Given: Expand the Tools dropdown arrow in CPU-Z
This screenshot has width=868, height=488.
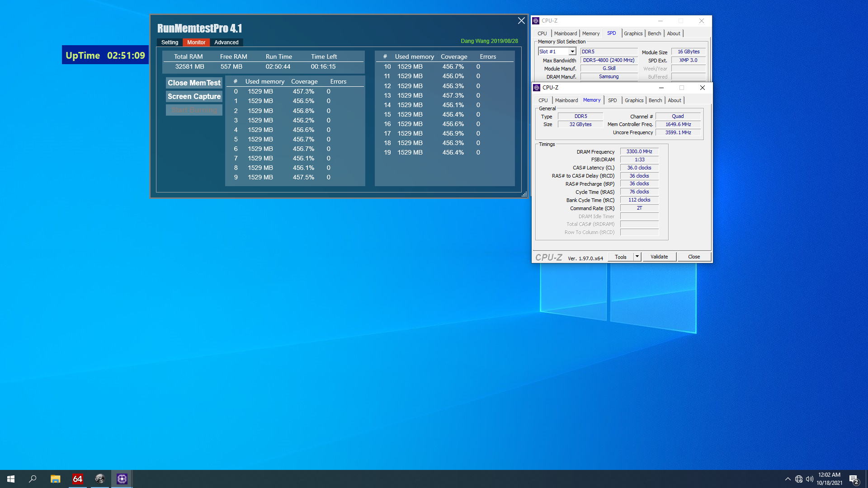Looking at the screenshot, I should click(x=637, y=256).
